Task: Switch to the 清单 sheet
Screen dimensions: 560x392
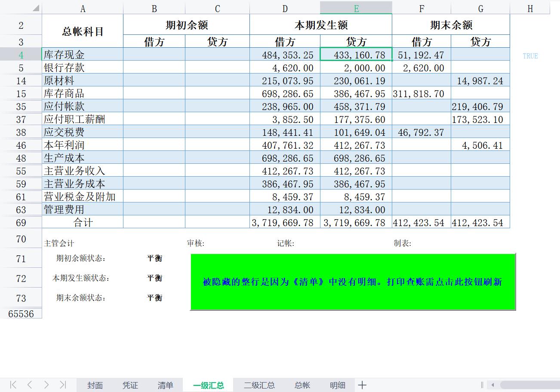Action: (165, 386)
